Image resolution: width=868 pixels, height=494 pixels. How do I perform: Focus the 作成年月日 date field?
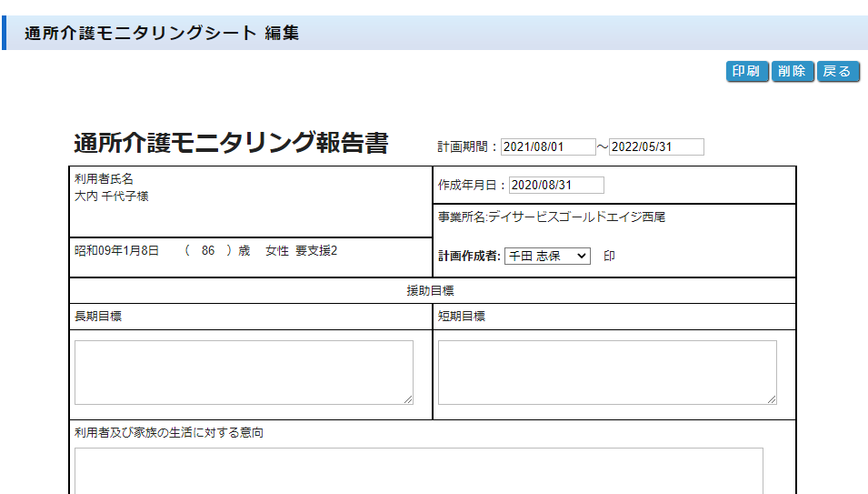[x=556, y=186]
